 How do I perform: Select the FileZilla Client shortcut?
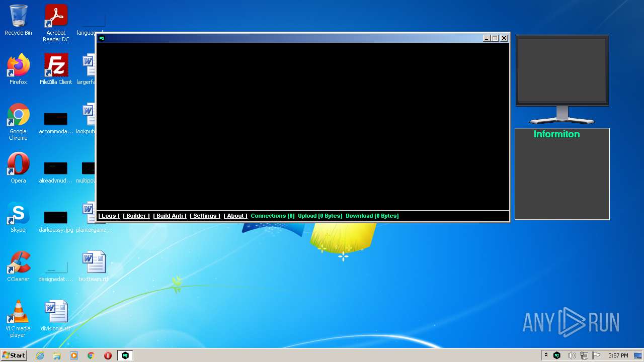[56, 69]
